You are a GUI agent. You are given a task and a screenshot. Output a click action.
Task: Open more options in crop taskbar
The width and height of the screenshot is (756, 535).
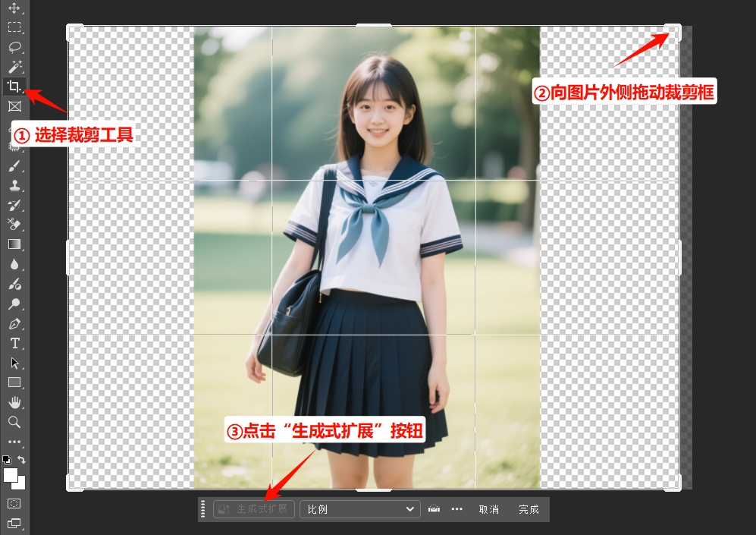(456, 509)
